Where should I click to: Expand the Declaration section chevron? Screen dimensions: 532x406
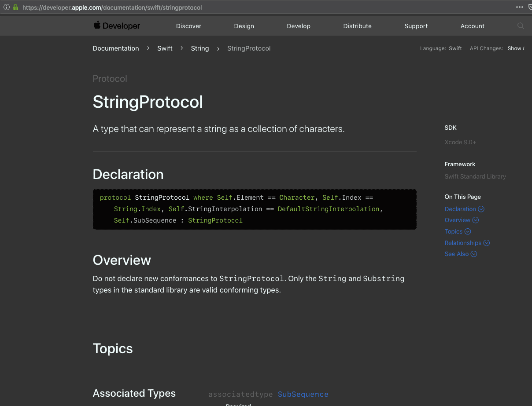point(481,209)
